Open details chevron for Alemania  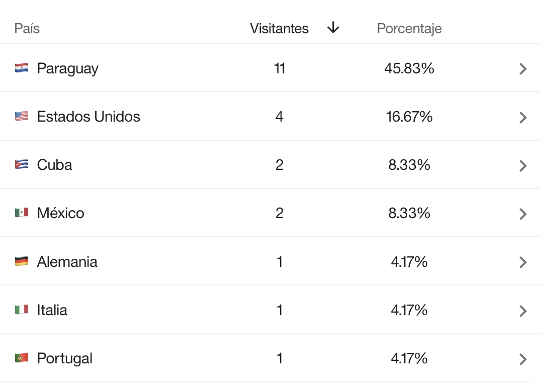(x=523, y=262)
